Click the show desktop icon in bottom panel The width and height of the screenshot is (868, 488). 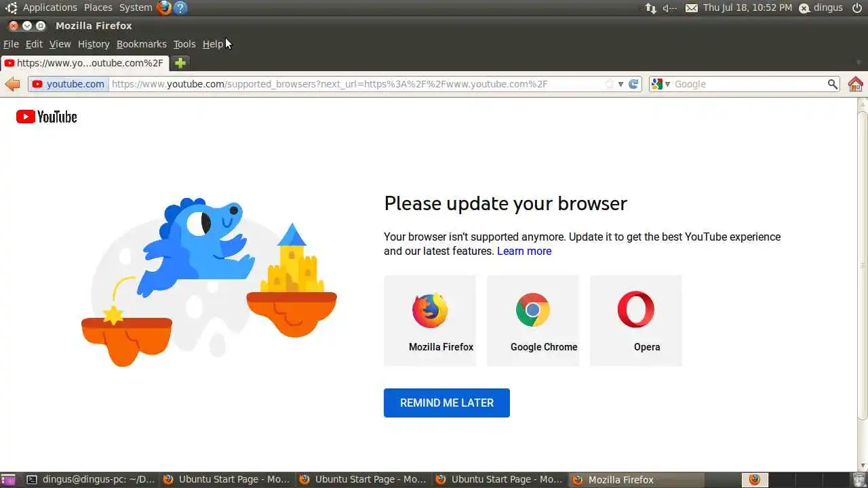click(x=9, y=479)
